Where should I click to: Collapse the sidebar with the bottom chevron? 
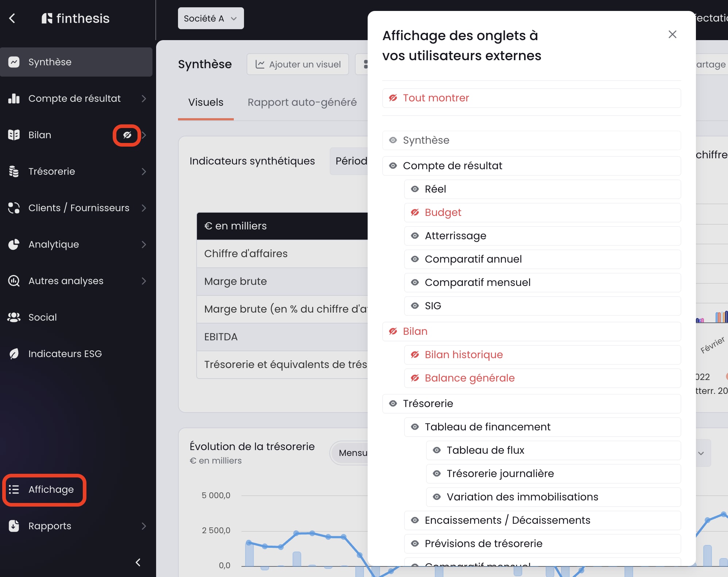(138, 562)
